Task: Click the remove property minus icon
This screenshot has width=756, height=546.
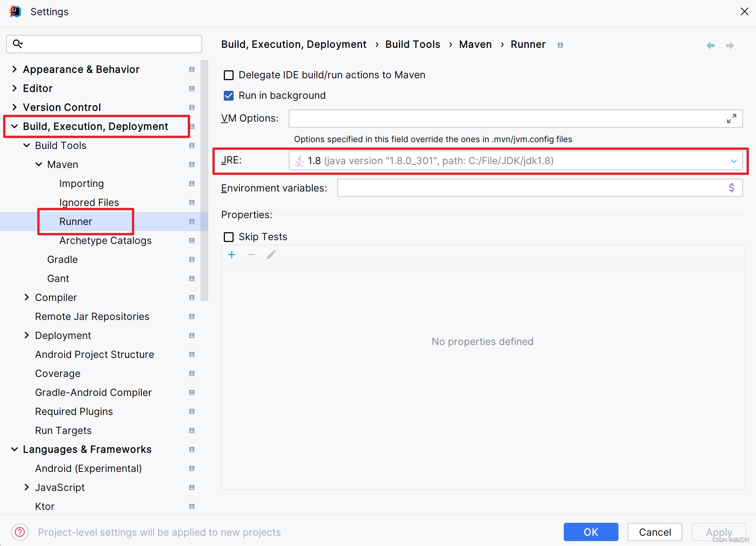Action: [x=251, y=255]
